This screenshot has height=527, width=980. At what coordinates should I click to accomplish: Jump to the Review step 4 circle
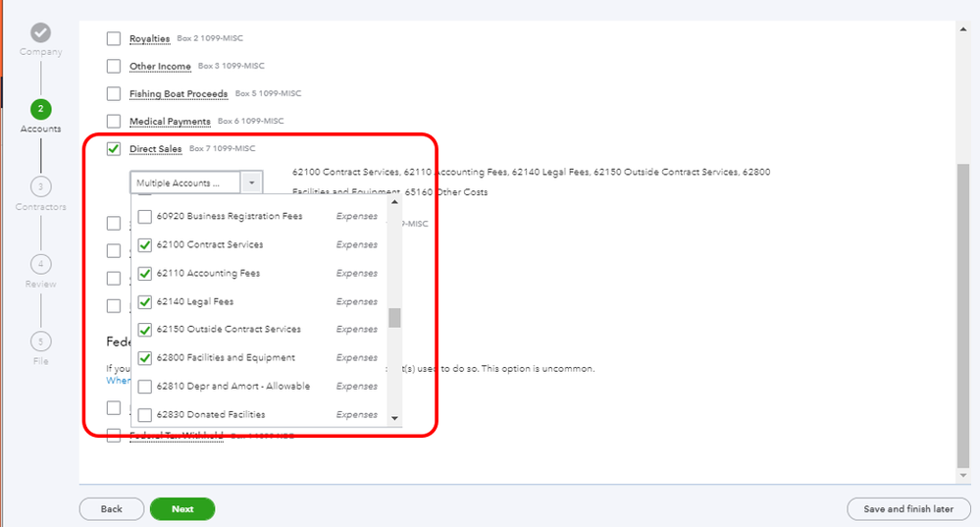pos(40,263)
